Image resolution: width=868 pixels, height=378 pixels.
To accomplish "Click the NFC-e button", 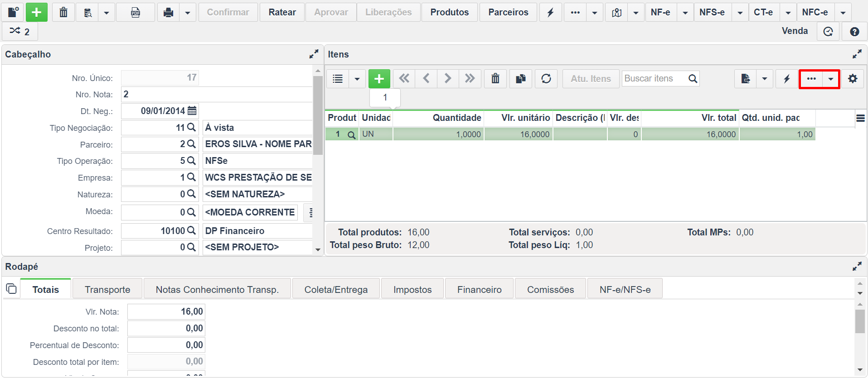I will [815, 12].
